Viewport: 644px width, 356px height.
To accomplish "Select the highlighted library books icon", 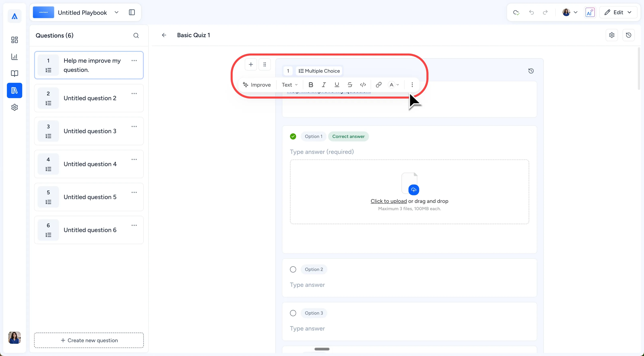I will pyautogui.click(x=14, y=91).
